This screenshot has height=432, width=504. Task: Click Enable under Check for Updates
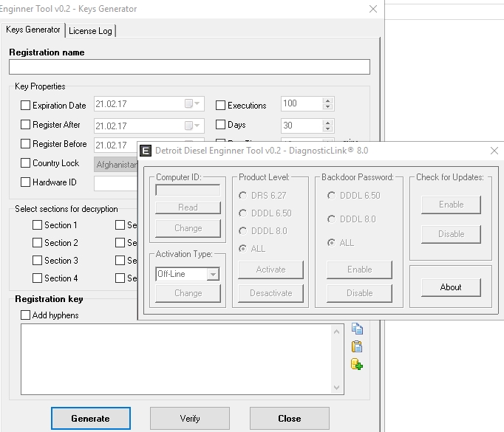(x=451, y=205)
